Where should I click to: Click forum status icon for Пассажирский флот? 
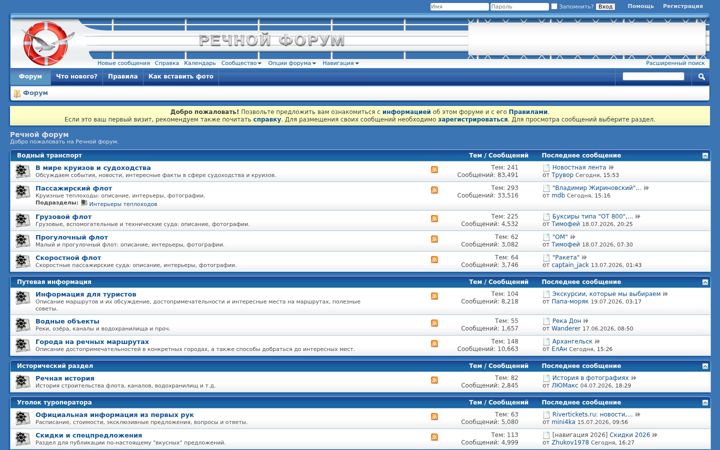coord(22,191)
